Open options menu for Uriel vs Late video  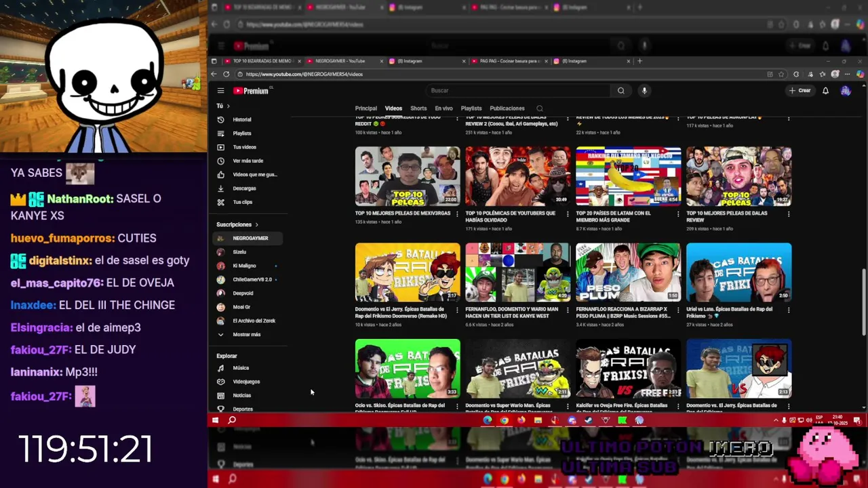point(788,310)
